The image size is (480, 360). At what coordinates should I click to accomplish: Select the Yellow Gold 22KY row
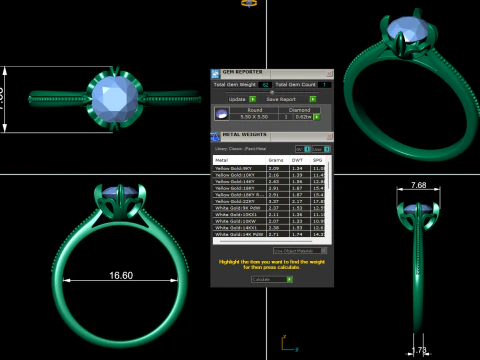pos(269,201)
